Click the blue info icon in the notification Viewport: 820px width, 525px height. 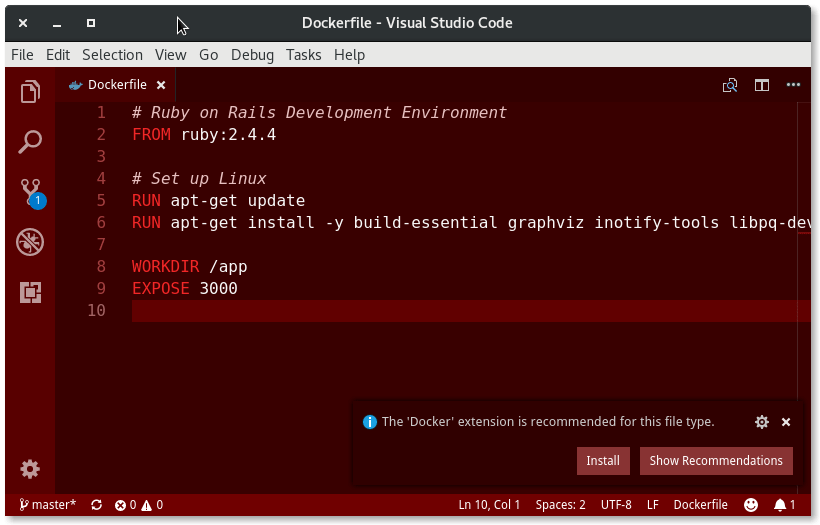coord(370,422)
